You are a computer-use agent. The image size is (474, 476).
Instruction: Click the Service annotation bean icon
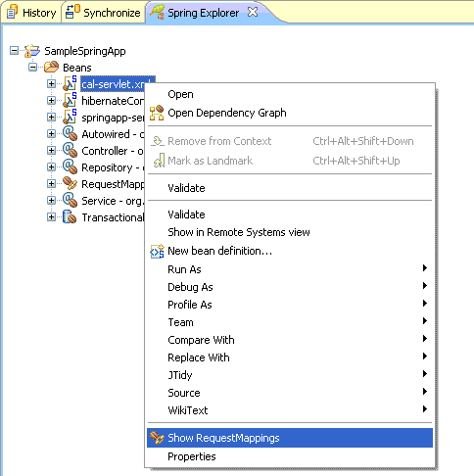70,200
